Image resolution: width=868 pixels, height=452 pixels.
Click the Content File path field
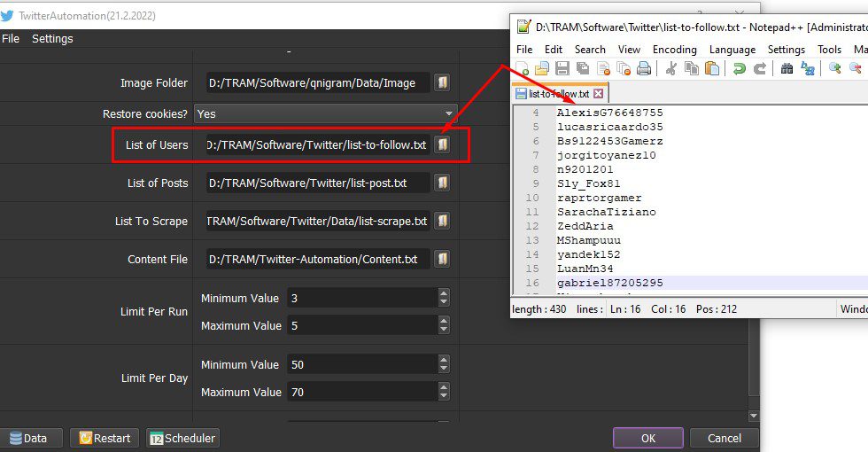tap(318, 259)
